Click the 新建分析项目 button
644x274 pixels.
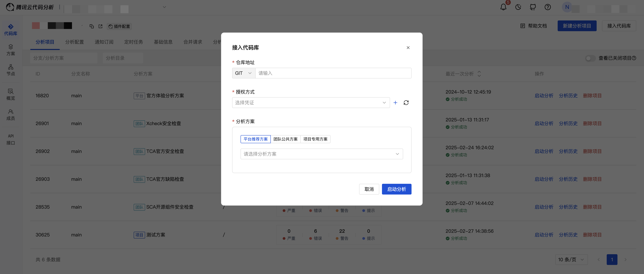[577, 26]
